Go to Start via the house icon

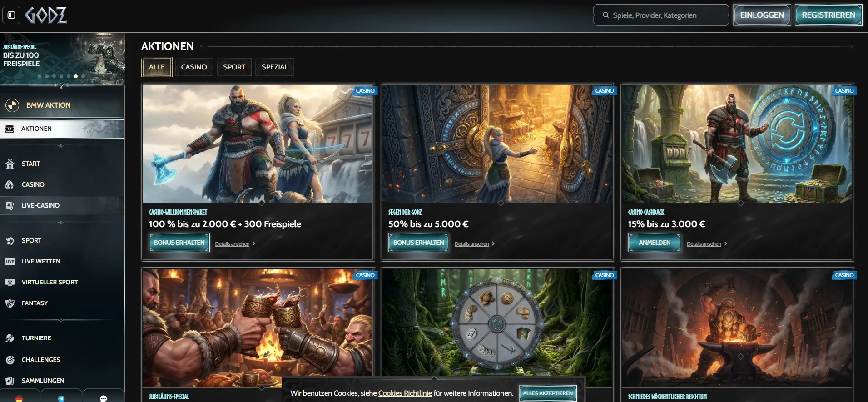point(10,164)
